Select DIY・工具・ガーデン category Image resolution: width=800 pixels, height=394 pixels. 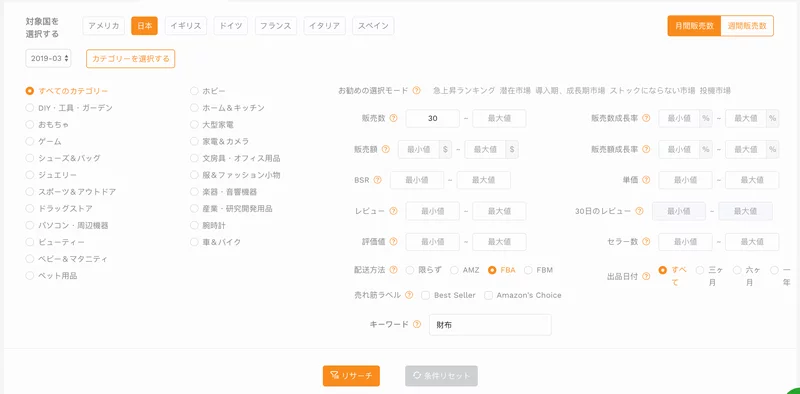point(30,108)
